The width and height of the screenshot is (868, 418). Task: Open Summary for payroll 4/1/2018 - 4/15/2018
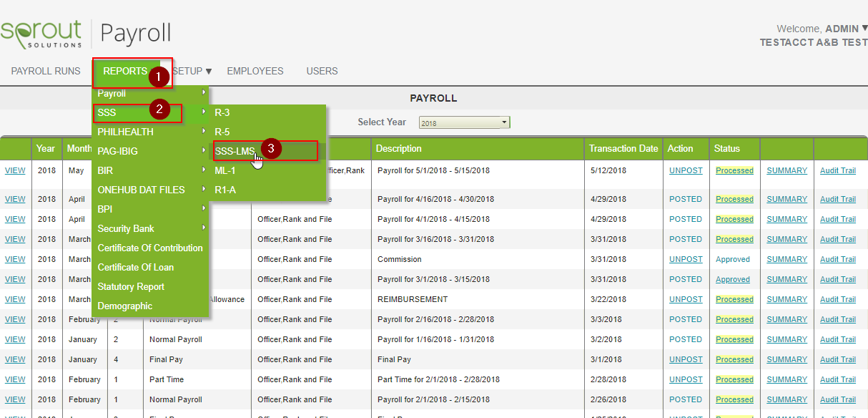(786, 219)
